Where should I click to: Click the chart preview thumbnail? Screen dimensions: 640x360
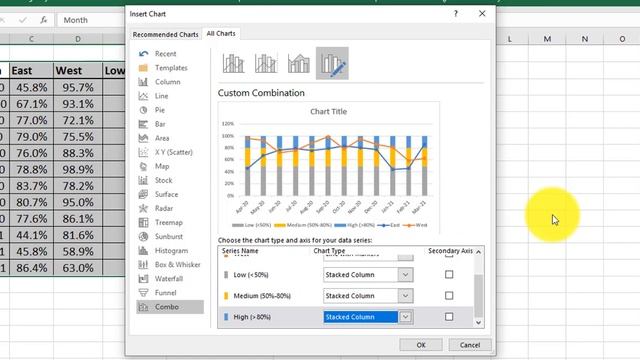pos(329,167)
